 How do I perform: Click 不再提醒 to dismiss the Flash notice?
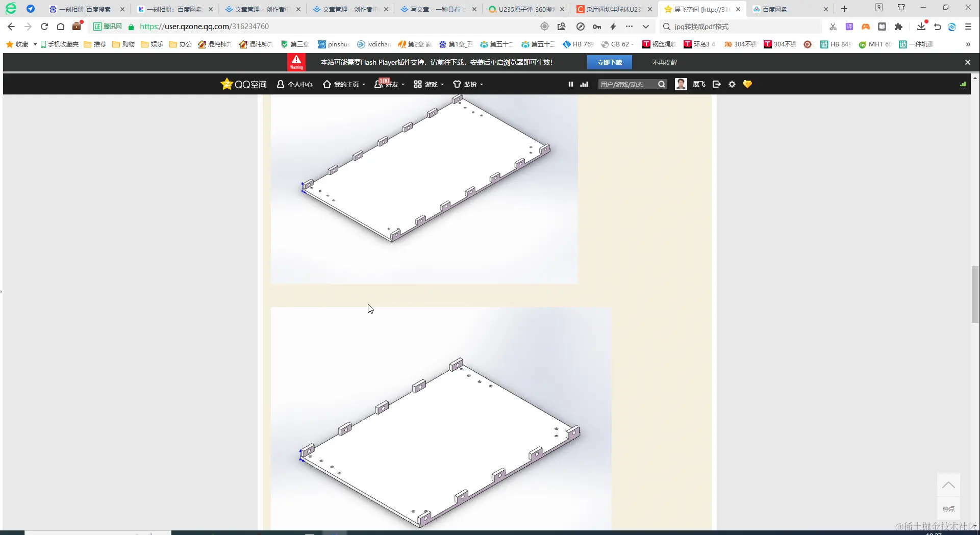coord(664,62)
